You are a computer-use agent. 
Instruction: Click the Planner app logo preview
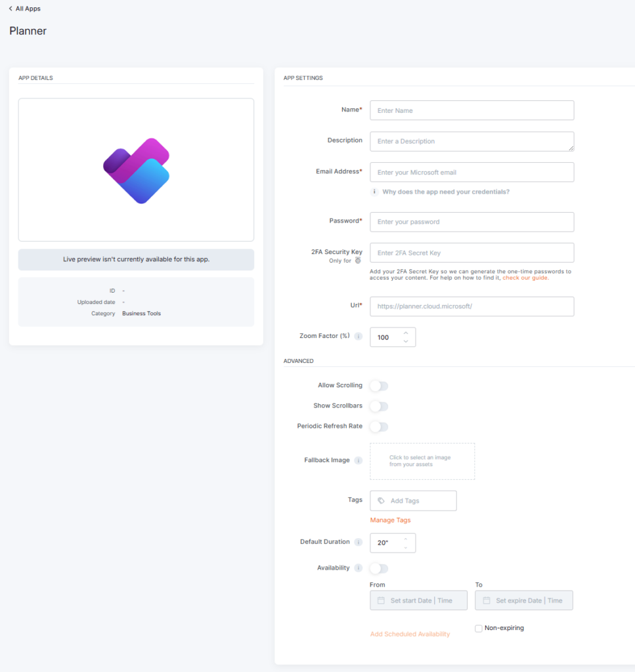[x=137, y=171]
